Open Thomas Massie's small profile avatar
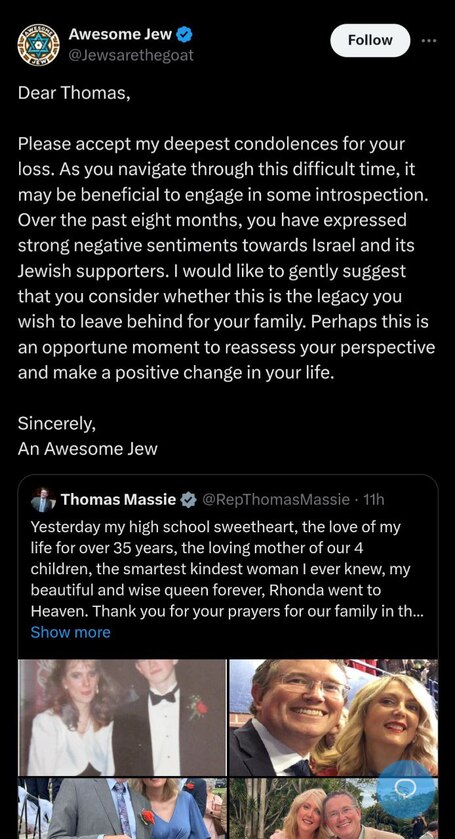Image resolution: width=455 pixels, height=839 pixels. (x=43, y=500)
